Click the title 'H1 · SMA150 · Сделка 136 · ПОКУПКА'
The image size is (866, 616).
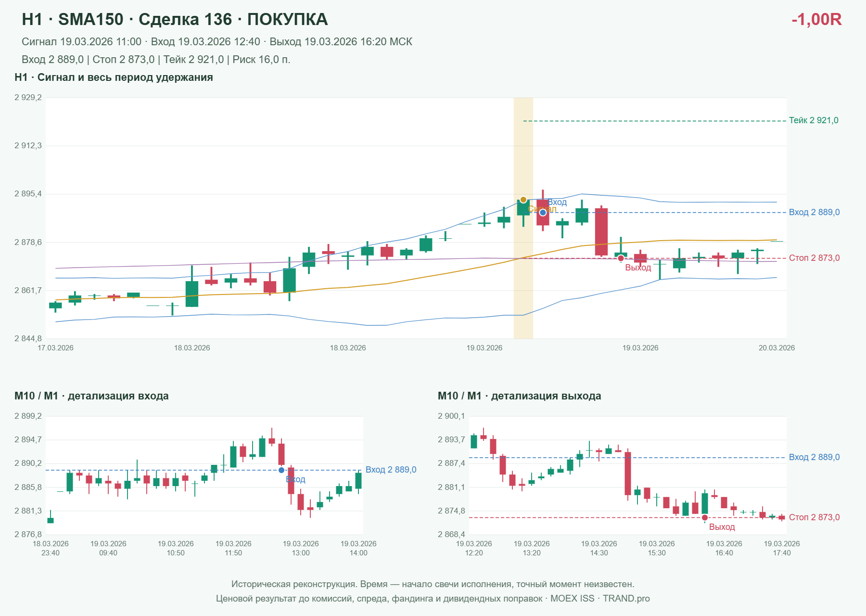[175, 19]
